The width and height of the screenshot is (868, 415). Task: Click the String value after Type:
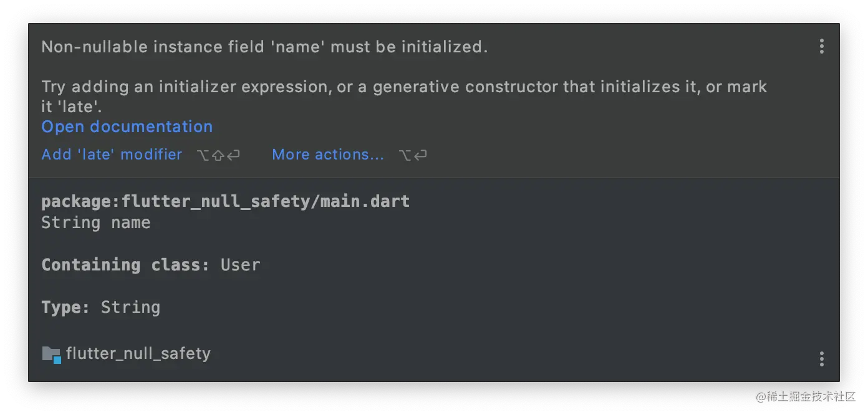[x=131, y=307]
